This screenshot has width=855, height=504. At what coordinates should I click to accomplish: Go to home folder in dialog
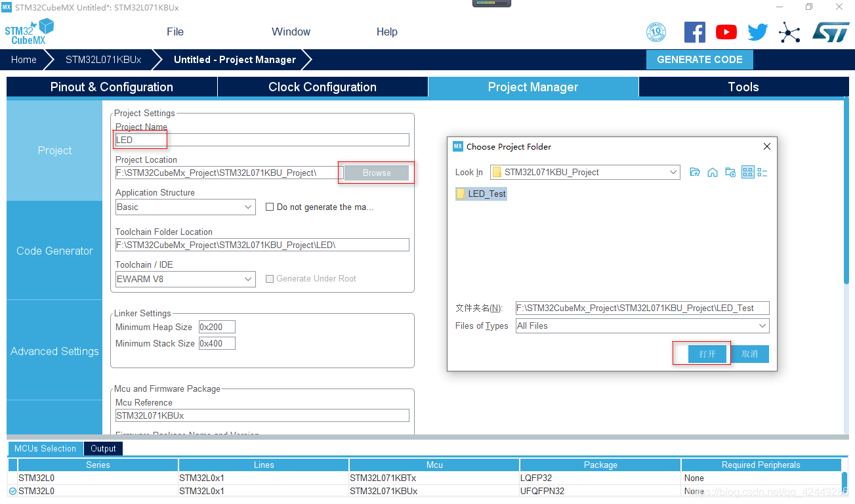(x=713, y=173)
